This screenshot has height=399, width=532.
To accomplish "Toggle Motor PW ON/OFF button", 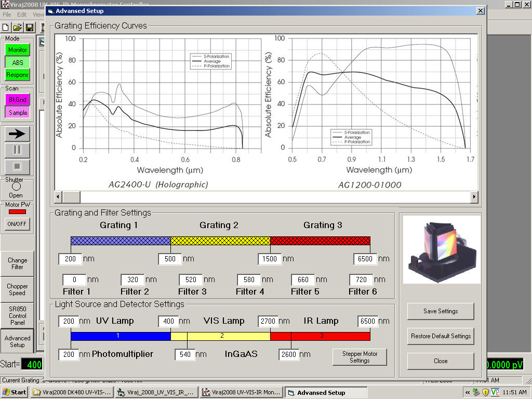I will pos(17,224).
